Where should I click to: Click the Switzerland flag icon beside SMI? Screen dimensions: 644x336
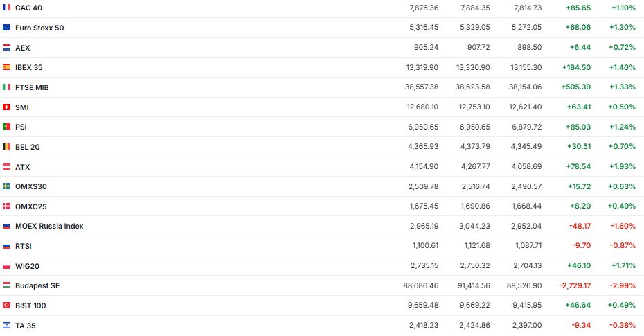click(x=7, y=107)
